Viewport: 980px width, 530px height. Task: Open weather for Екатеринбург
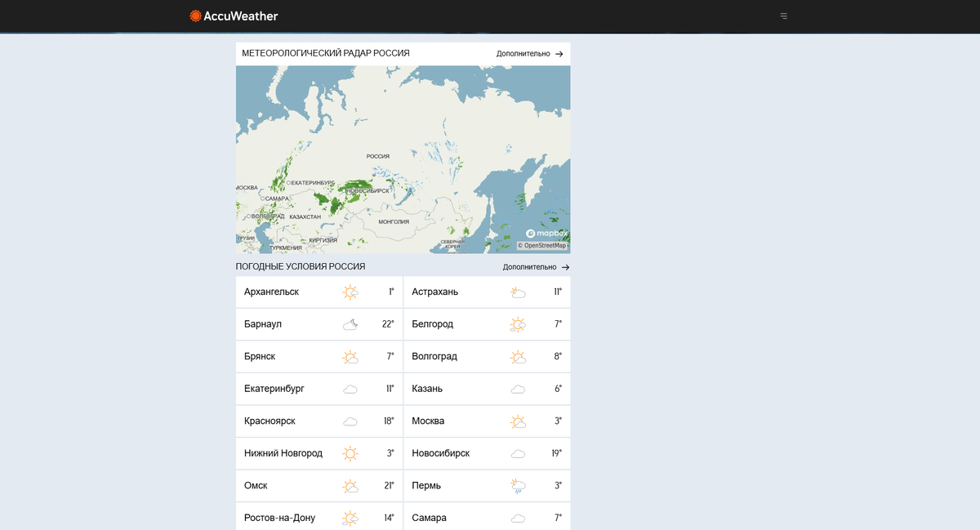point(319,389)
